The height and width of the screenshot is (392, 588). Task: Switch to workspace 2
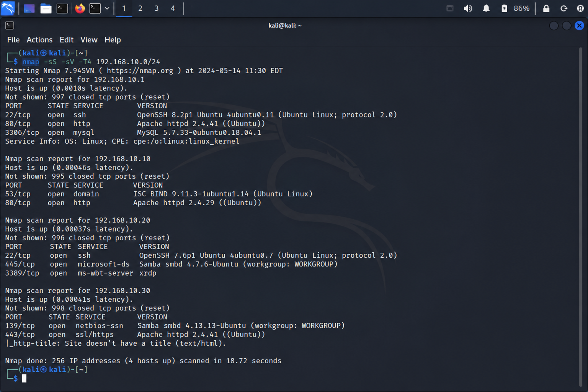[140, 8]
